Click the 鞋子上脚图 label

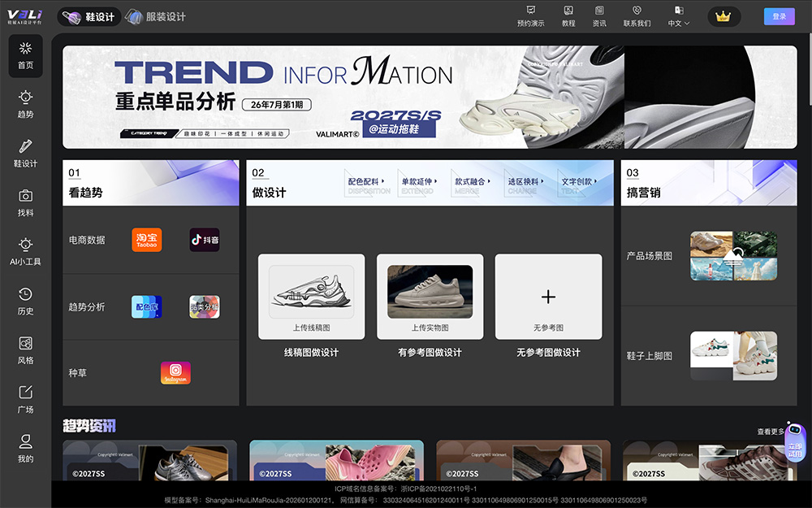pyautogui.click(x=650, y=356)
